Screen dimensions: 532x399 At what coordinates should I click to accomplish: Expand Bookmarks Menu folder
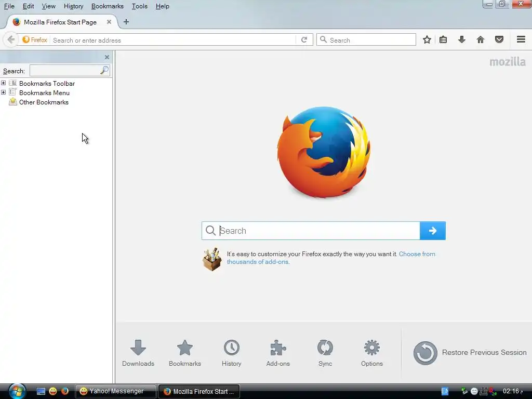coord(4,92)
